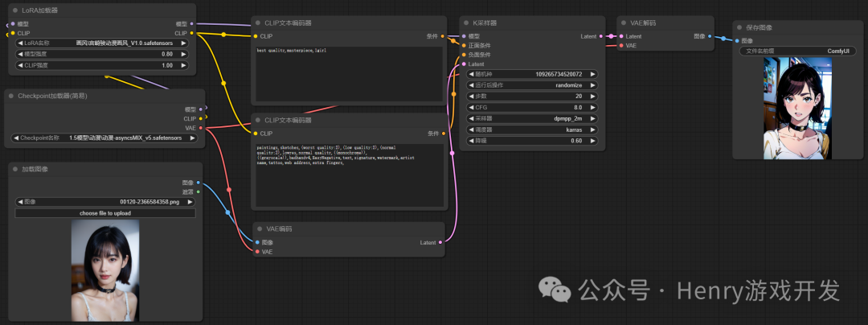The height and width of the screenshot is (325, 868).
Task: Click the CLIP input port on positive CLIP文本编码器
Action: 256,36
